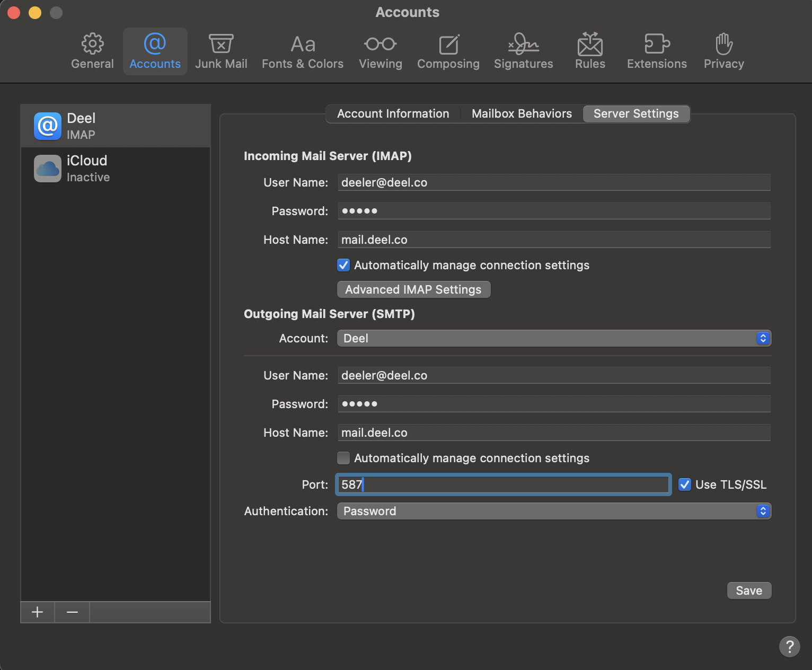
Task: Click the add account plus button
Action: [38, 612]
